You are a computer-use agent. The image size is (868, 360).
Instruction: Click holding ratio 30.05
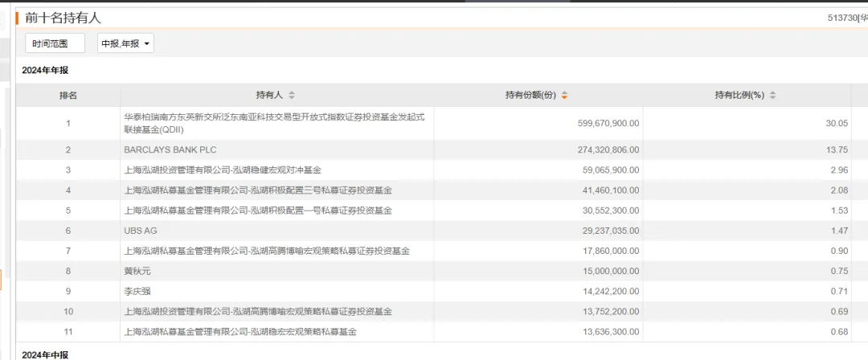[837, 123]
